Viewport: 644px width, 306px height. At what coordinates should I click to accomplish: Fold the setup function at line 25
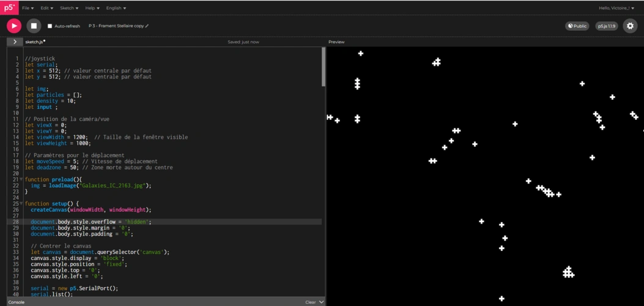pos(21,203)
